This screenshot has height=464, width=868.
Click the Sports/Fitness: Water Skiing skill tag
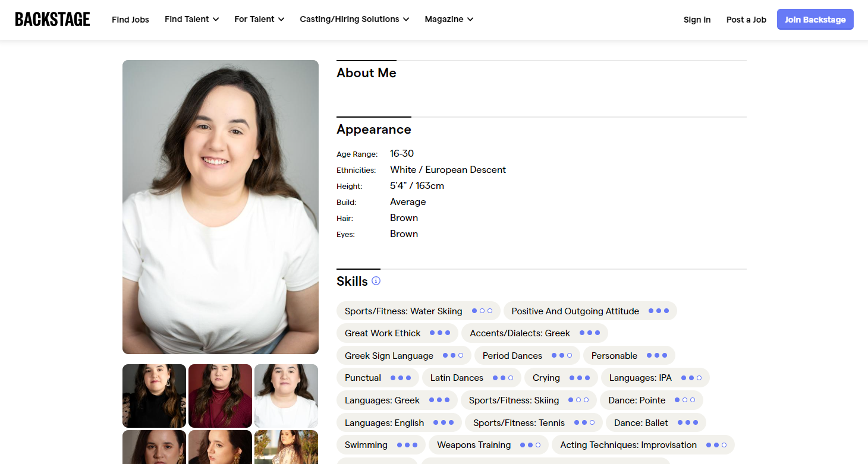point(418,311)
